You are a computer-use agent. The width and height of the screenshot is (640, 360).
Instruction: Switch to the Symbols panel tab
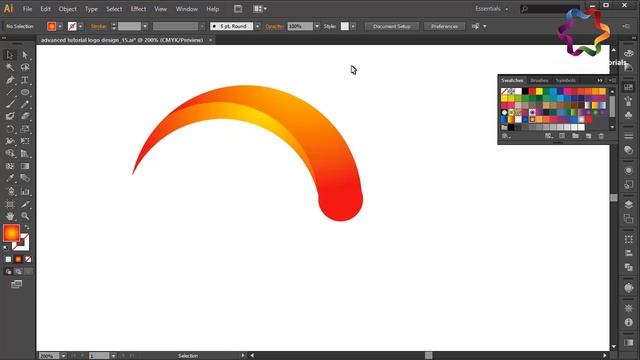click(566, 80)
